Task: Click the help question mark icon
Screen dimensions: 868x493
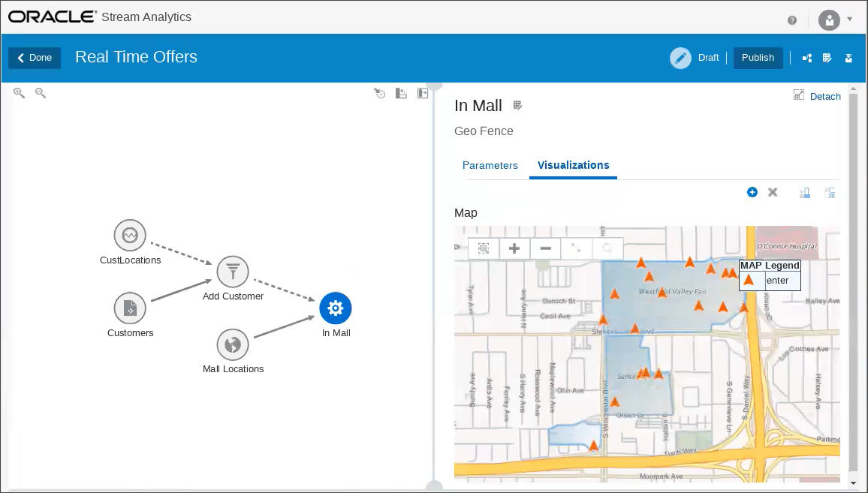Action: click(x=792, y=20)
